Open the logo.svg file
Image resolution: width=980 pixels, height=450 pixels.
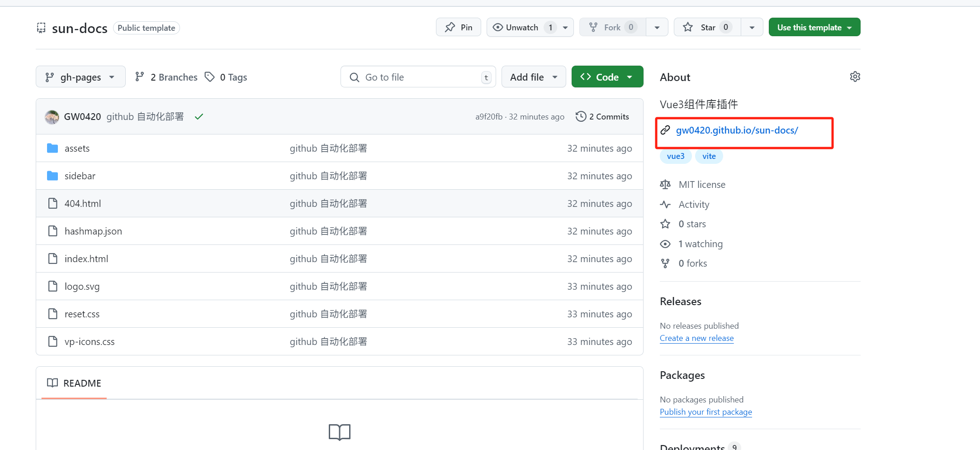pyautogui.click(x=82, y=287)
